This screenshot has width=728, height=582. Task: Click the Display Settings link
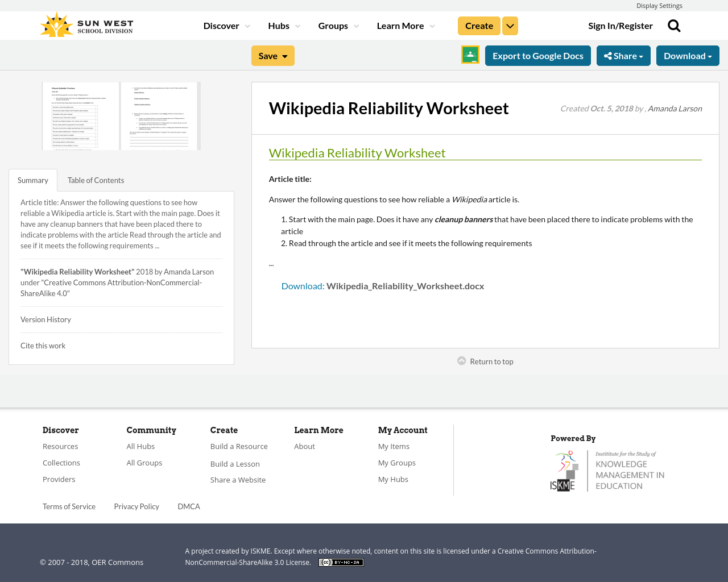point(659,5)
